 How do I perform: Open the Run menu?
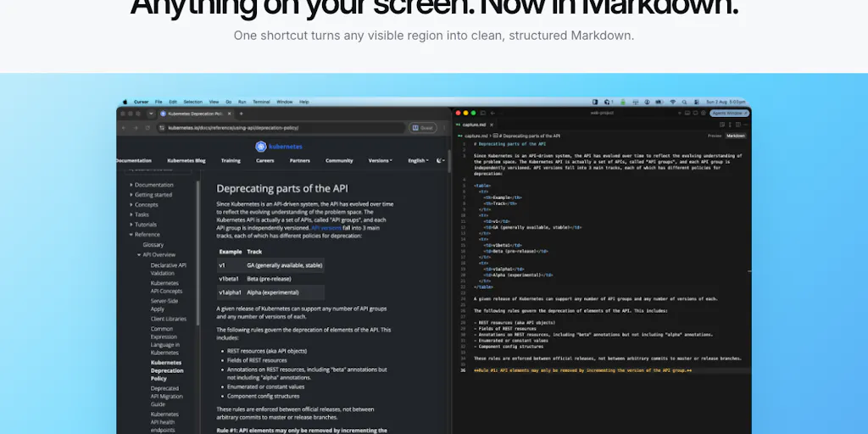click(242, 102)
